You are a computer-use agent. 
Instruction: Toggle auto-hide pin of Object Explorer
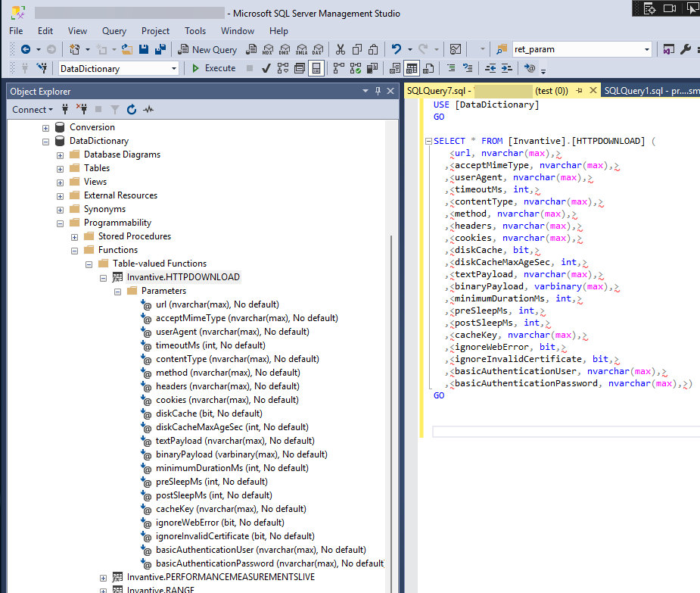pos(378,91)
